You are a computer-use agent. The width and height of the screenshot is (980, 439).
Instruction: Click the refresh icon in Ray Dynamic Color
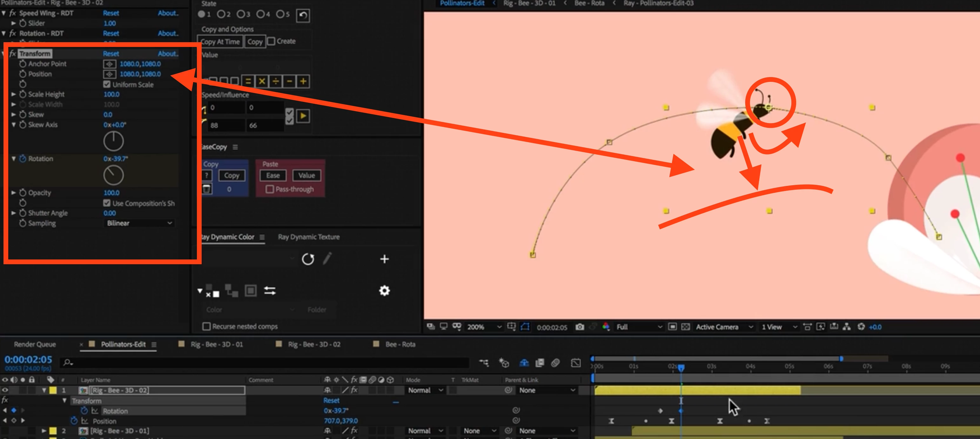point(308,259)
